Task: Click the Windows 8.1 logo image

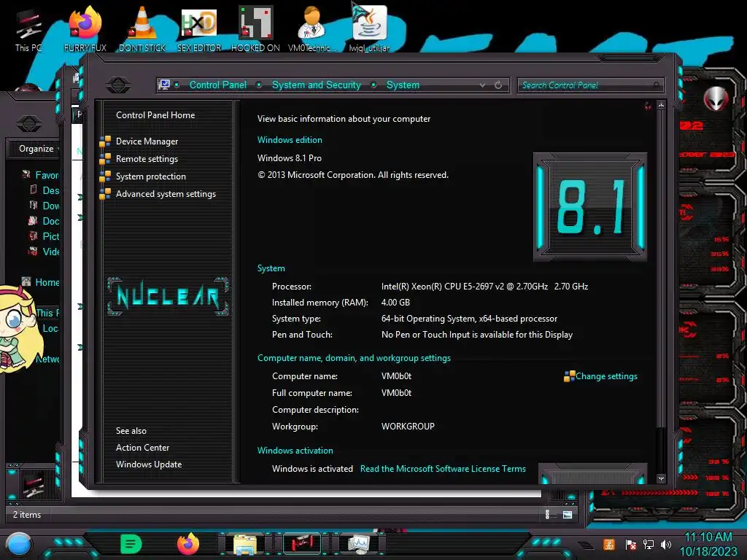Action: tap(589, 207)
